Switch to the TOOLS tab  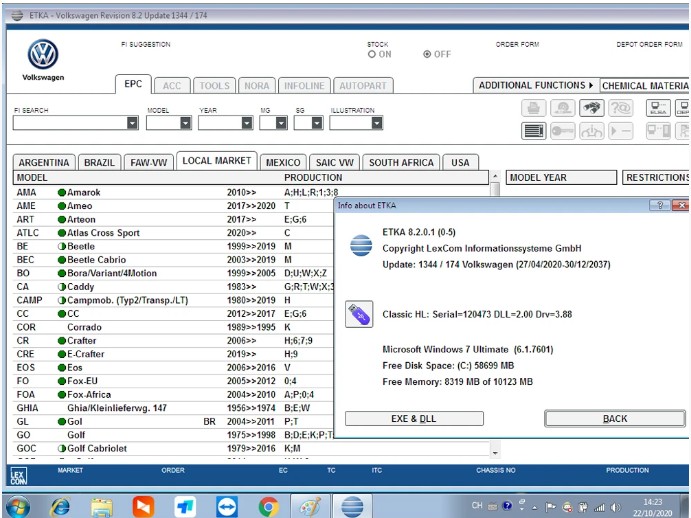215,86
